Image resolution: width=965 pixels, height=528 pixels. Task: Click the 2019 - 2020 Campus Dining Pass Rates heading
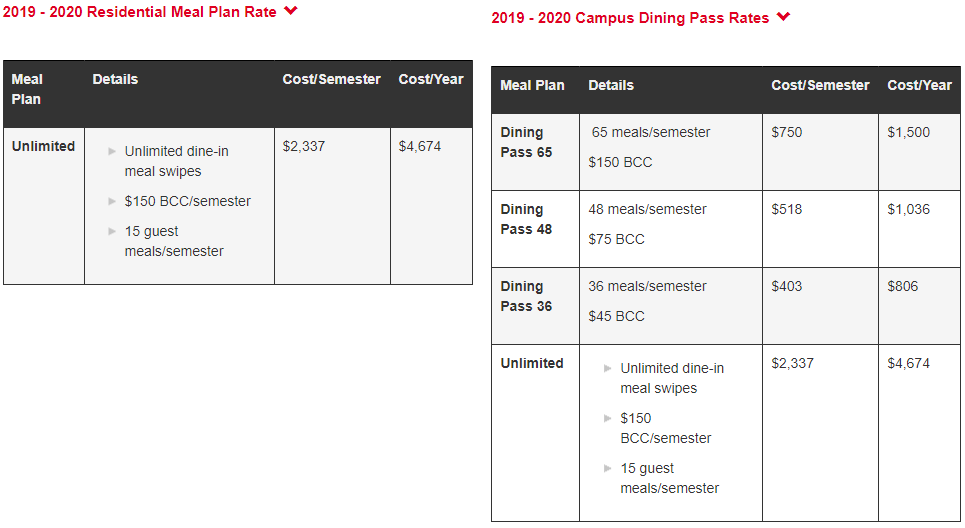click(630, 18)
